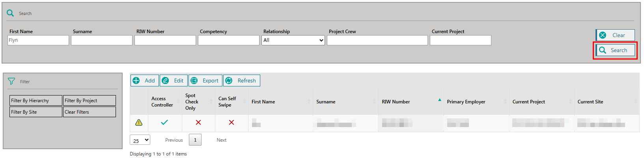Open the page size dropdown showing 25
The height and width of the screenshot is (161, 644).
point(140,140)
